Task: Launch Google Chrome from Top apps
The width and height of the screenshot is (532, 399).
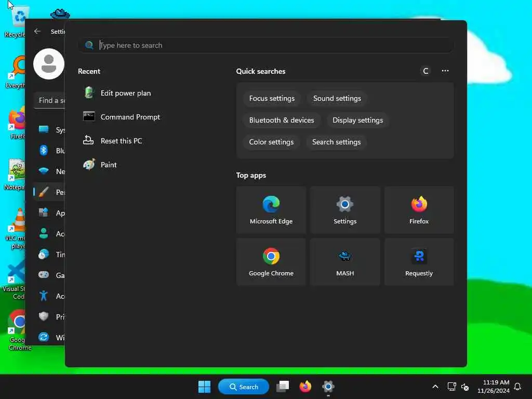Action: (x=271, y=262)
